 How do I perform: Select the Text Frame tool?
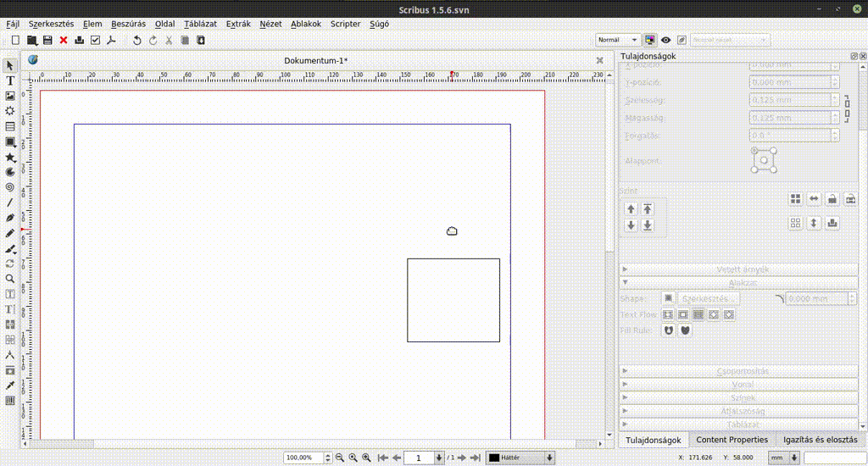pyautogui.click(x=10, y=80)
